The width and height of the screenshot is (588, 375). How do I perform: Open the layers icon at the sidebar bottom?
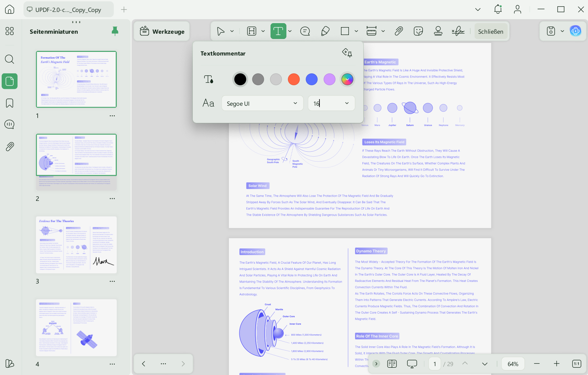(10, 363)
